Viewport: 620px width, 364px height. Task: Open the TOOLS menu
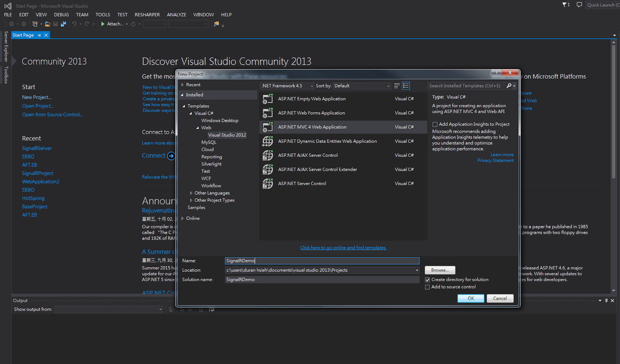click(103, 15)
